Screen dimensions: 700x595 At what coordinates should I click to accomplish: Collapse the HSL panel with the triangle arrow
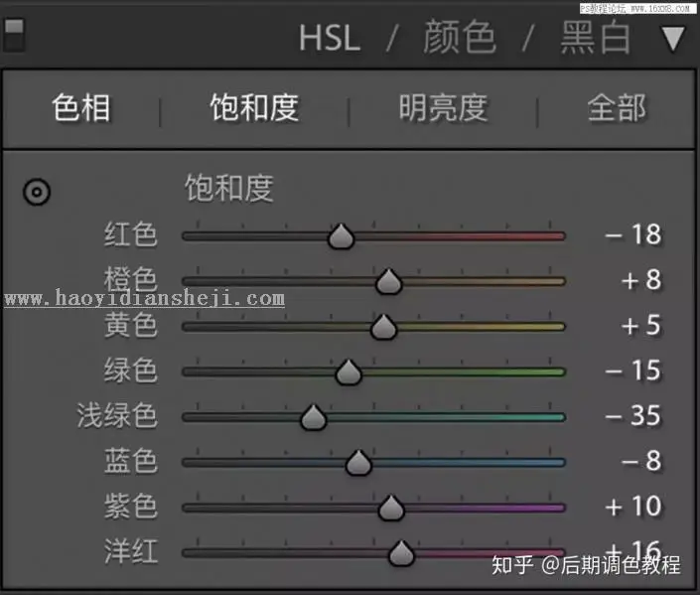pos(673,39)
